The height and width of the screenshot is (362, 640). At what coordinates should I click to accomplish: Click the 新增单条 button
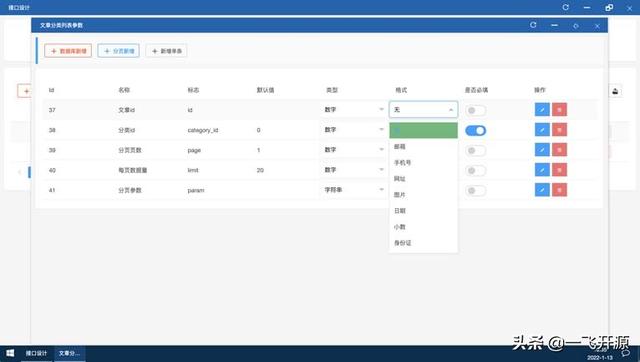click(x=167, y=51)
